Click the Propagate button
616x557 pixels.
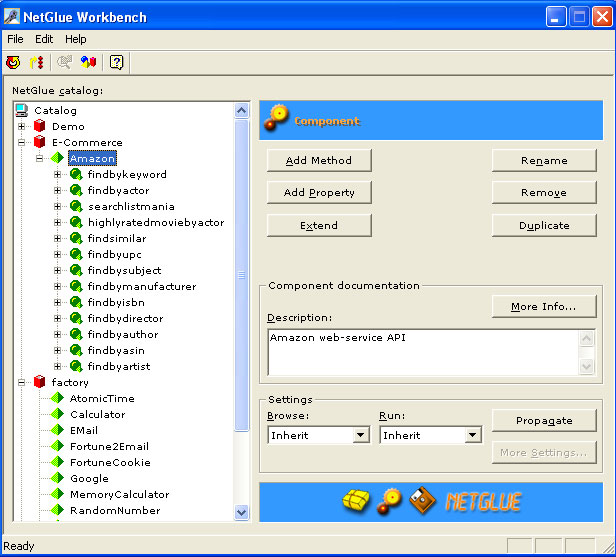coord(544,420)
